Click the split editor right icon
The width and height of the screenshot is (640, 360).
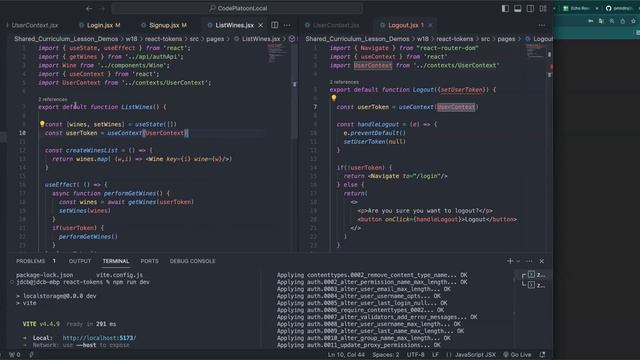point(275,25)
